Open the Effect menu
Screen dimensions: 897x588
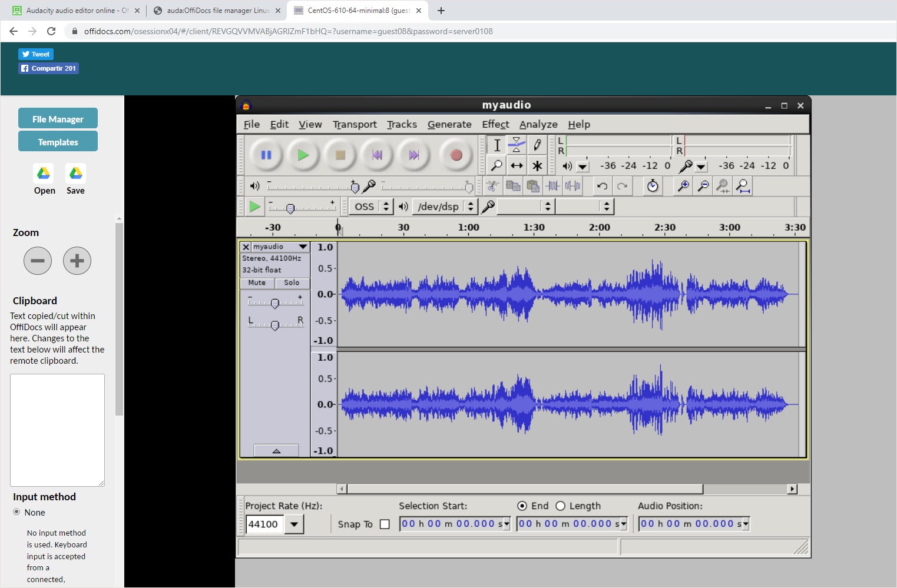tap(495, 124)
